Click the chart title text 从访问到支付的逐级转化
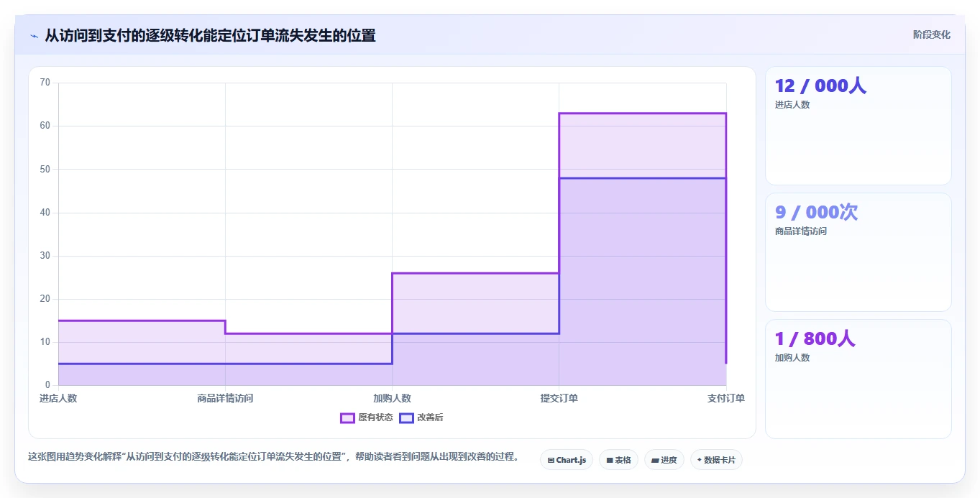This screenshot has width=980, height=498. tap(124, 35)
